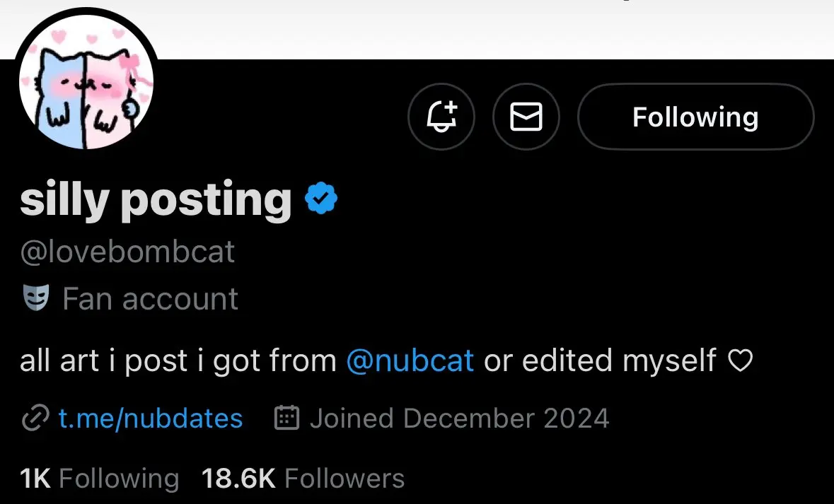The height and width of the screenshot is (504, 834).
Task: Click the Fan account label text
Action: pyautogui.click(x=151, y=298)
